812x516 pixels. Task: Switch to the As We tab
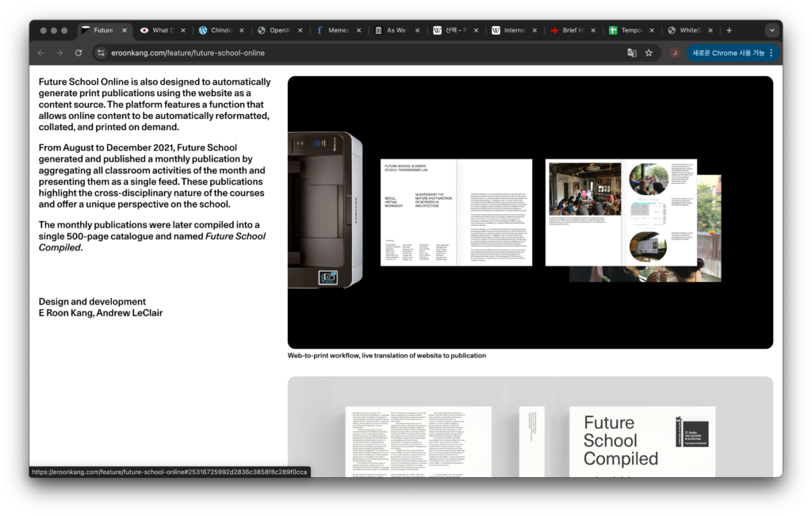coord(394,30)
